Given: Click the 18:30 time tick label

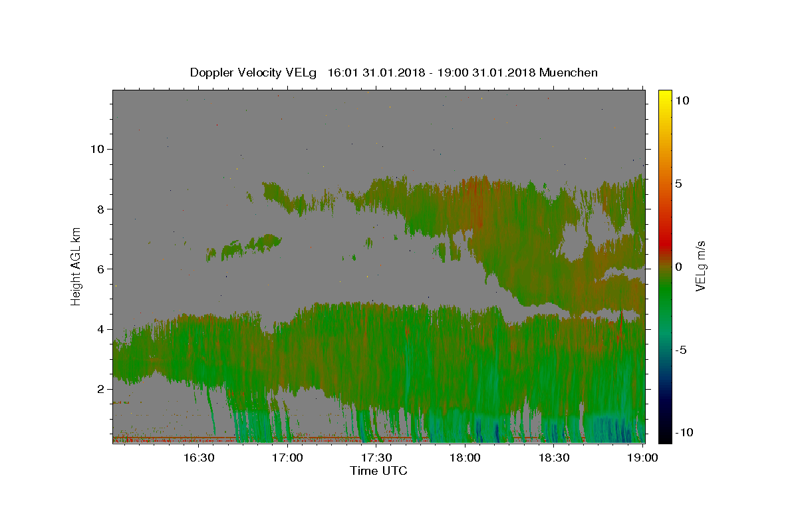Looking at the screenshot, I should pos(553,458).
